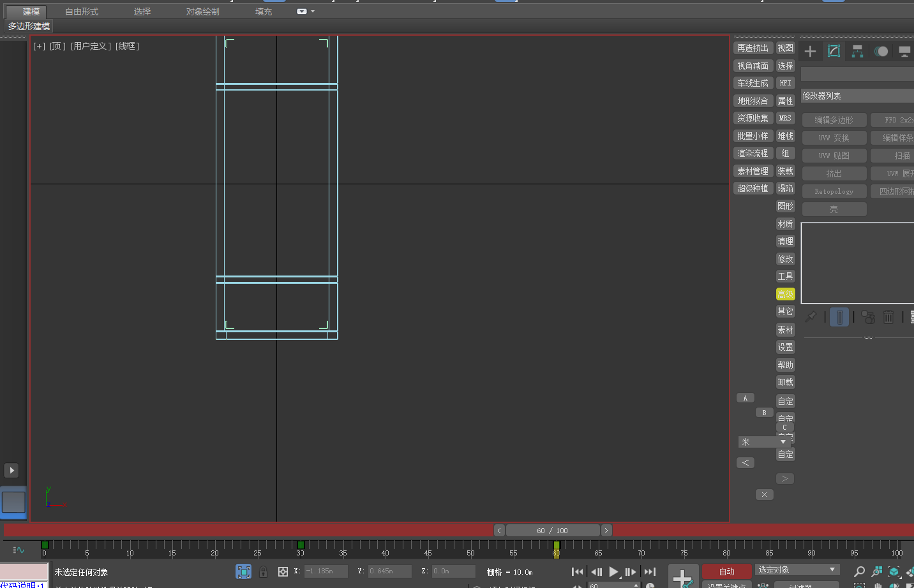Open [线框] viewport display menu

click(127, 46)
